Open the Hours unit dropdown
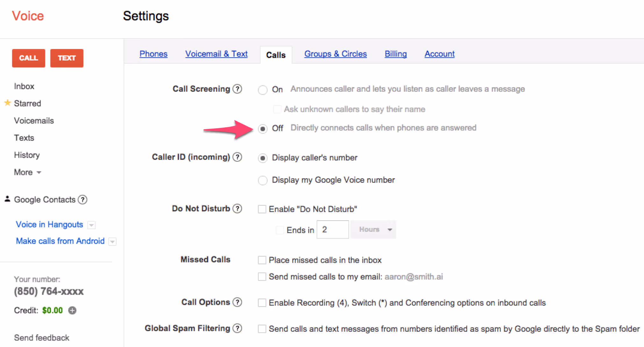The image size is (644, 347). (373, 230)
